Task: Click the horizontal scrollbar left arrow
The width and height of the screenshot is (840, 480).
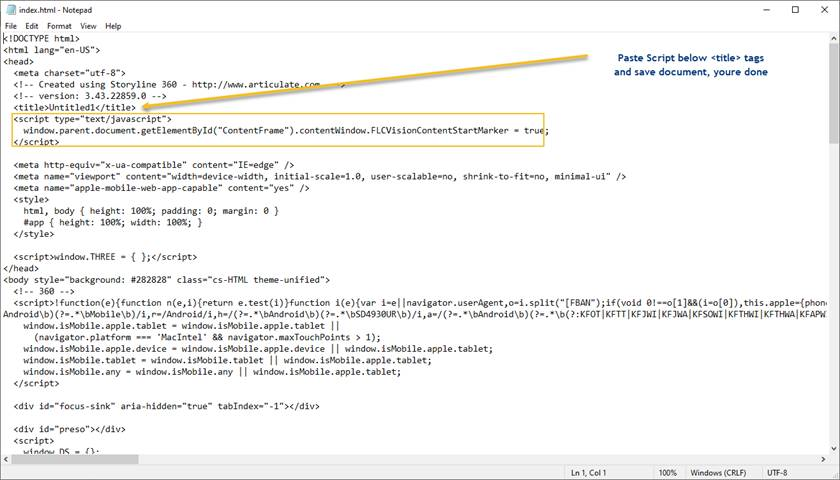Action: pos(5,459)
